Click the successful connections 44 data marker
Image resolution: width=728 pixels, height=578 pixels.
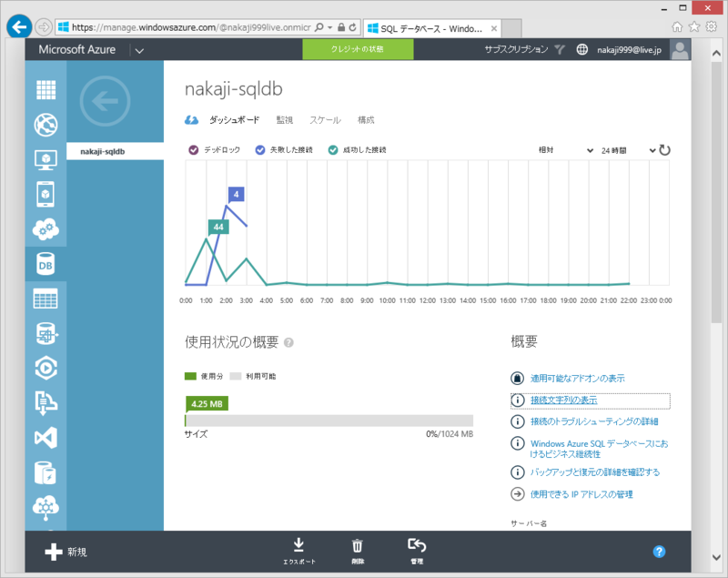coord(218,227)
